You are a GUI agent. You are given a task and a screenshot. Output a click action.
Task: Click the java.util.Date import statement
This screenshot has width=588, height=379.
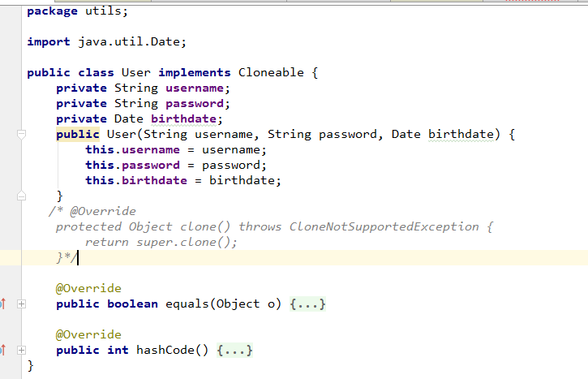(106, 41)
